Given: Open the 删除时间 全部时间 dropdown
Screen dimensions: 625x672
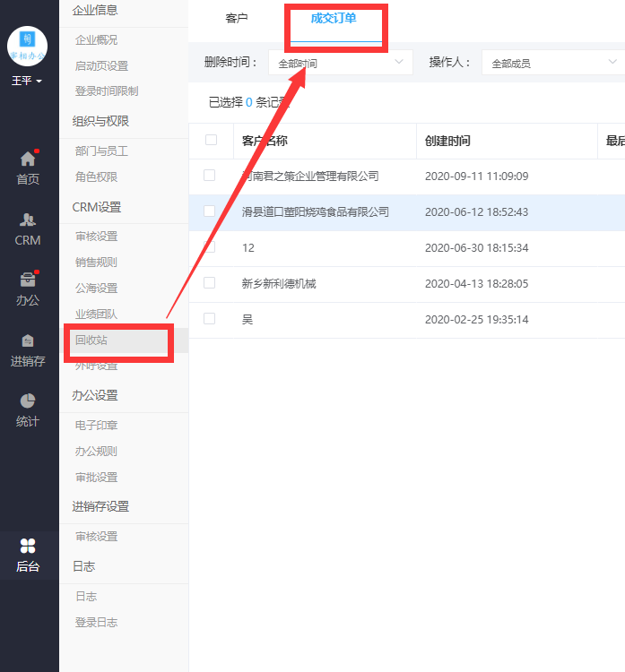Looking at the screenshot, I should pos(341,63).
